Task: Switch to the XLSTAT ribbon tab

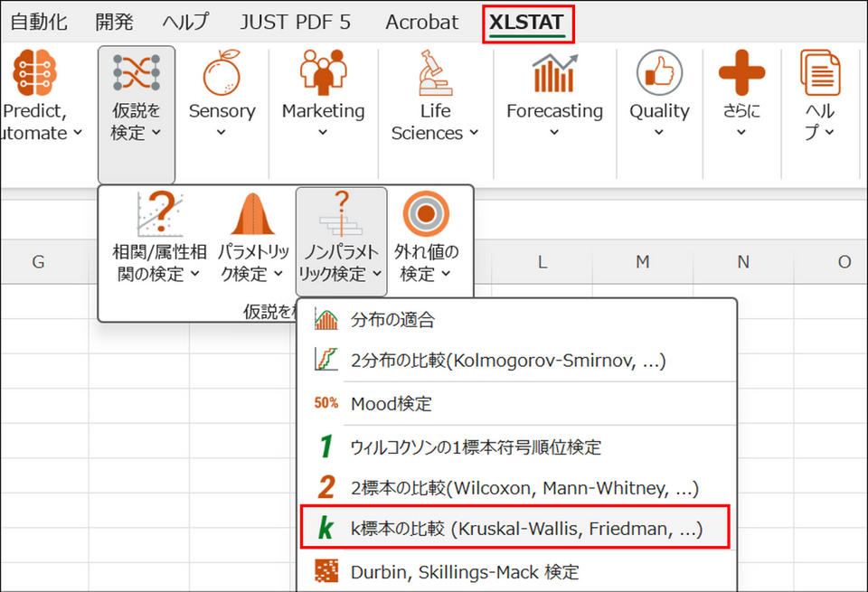Action: [527, 23]
